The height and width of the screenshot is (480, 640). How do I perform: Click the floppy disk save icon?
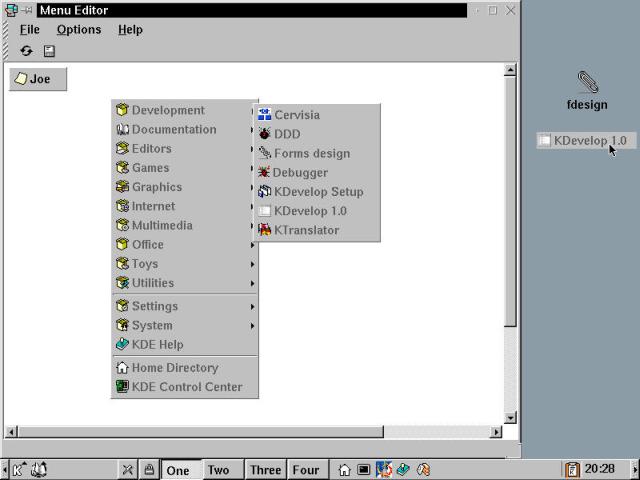click(49, 51)
